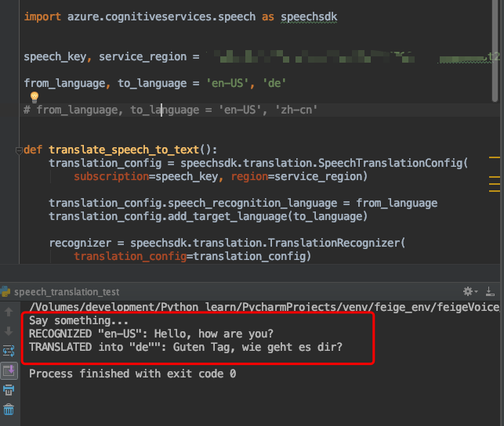Click the Down the stack trace arrow
Screen dimensions: 504x426
(9, 330)
